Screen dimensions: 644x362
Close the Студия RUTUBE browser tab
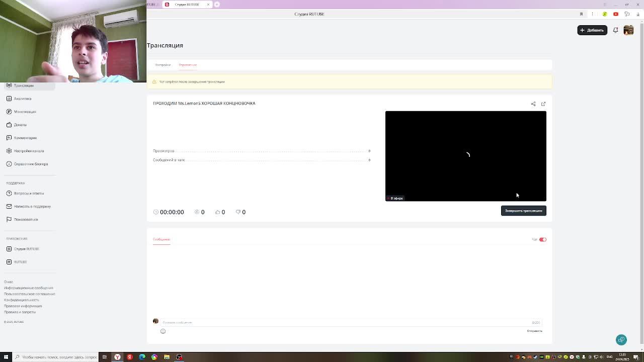[x=208, y=5]
